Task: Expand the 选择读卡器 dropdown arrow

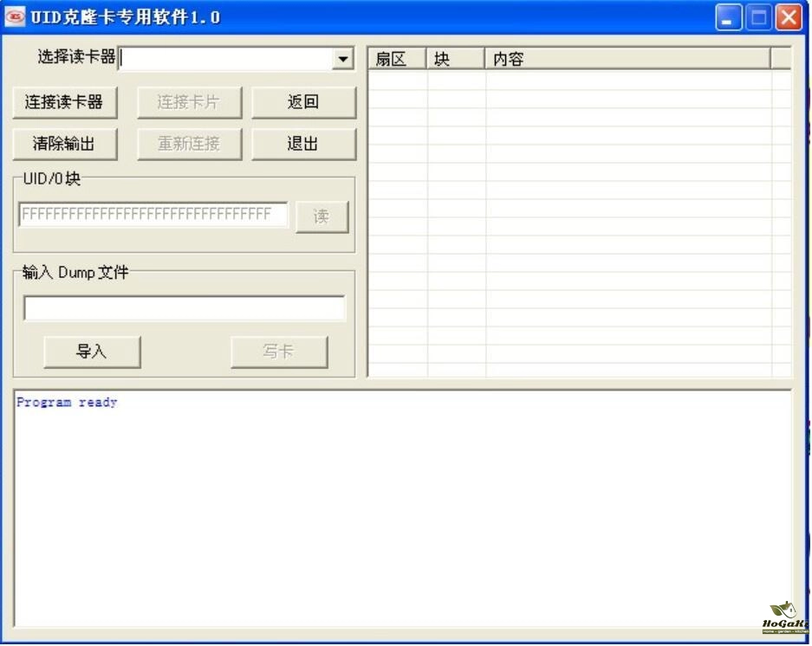Action: (x=344, y=59)
